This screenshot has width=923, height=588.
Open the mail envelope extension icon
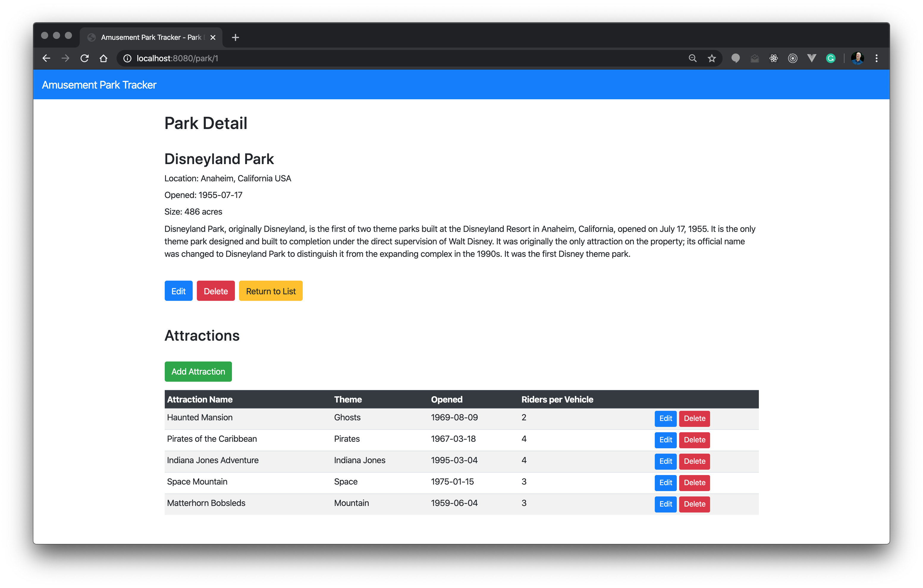[x=754, y=58]
